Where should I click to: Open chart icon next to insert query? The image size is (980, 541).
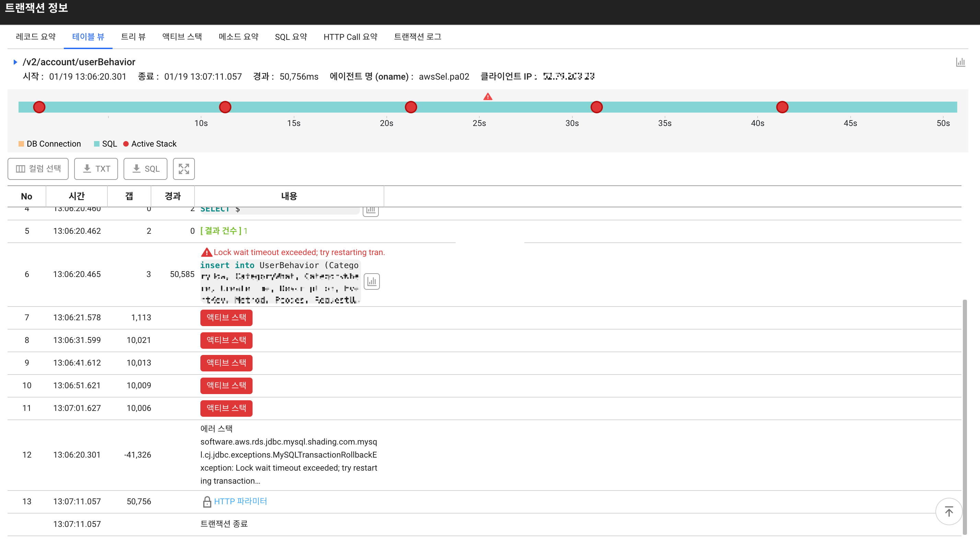tap(371, 281)
